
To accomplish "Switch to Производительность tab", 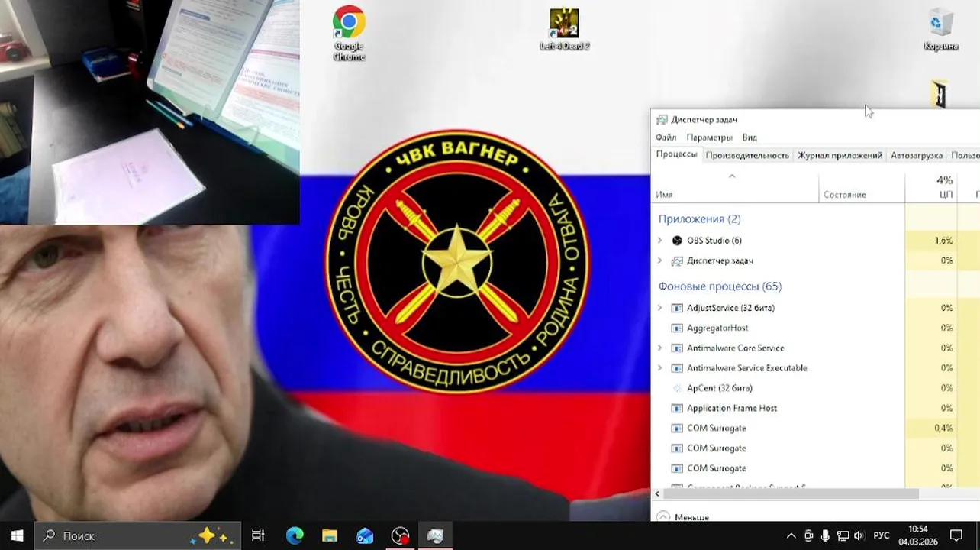I will click(x=747, y=155).
